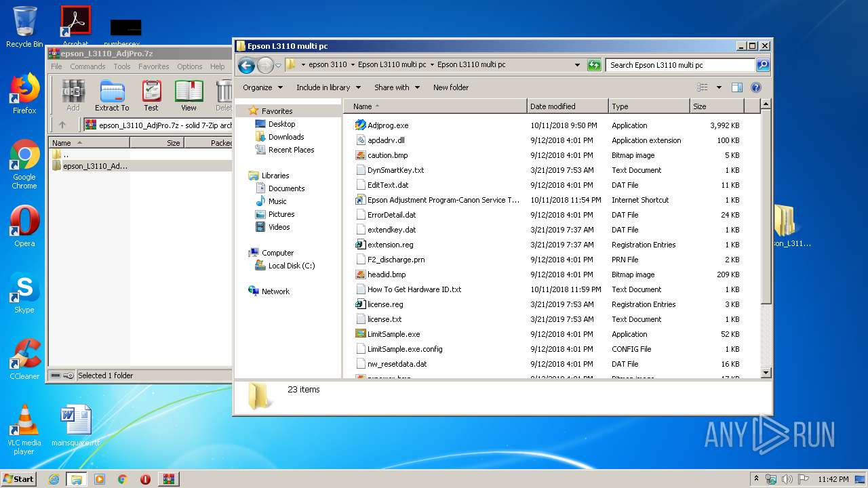Select the Adjprog.exe file
The image size is (868, 488).
point(388,125)
